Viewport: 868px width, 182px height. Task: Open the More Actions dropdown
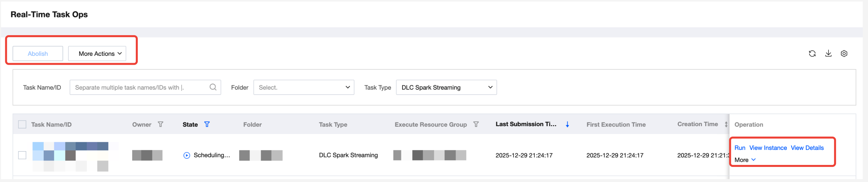[x=97, y=54]
